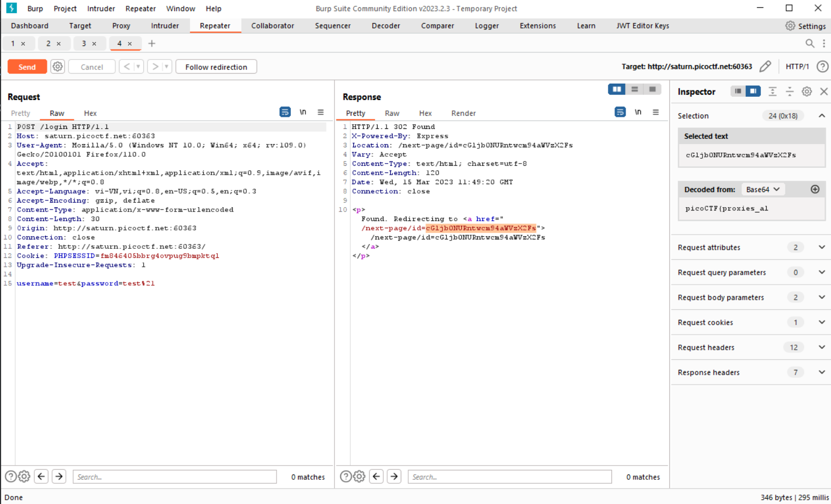Open response search help icon

pos(345,477)
